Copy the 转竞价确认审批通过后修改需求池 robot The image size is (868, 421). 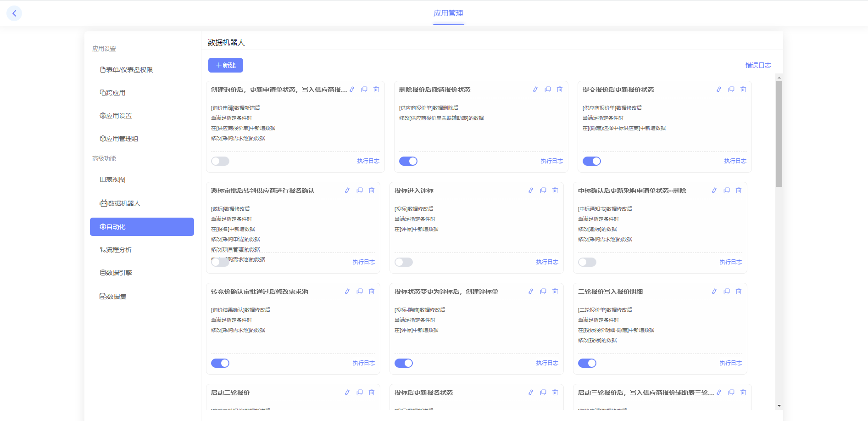click(x=359, y=292)
